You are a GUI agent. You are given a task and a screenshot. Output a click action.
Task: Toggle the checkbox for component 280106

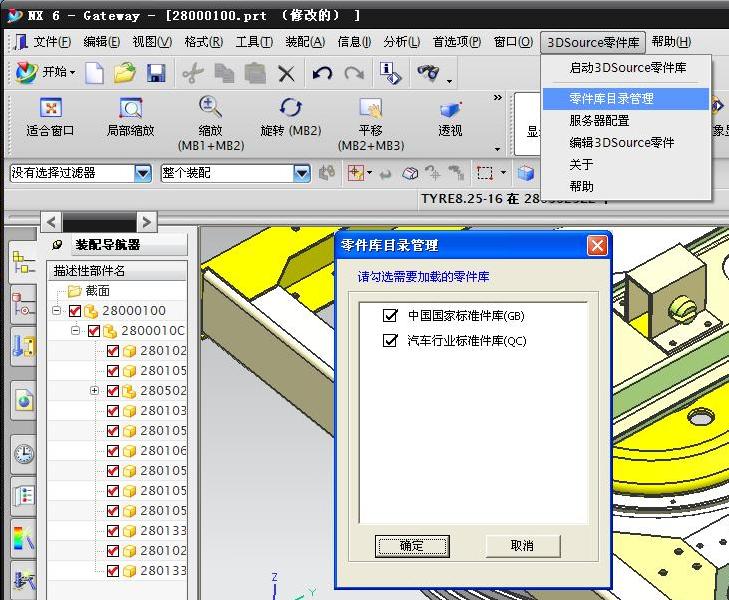coord(113,450)
